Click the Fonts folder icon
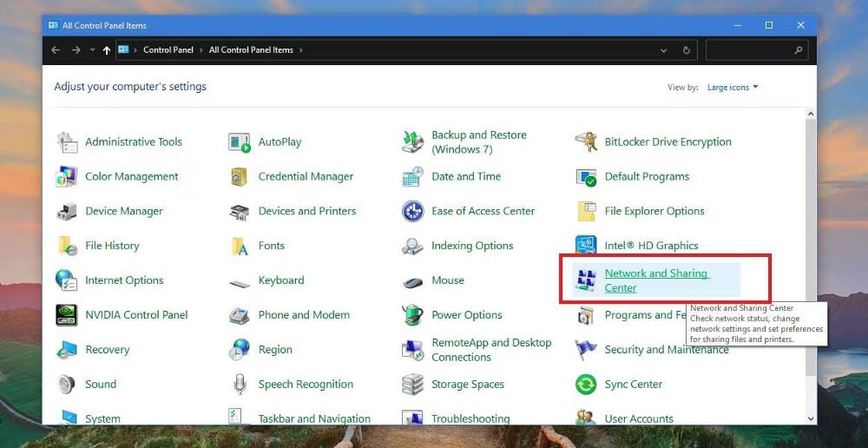This screenshot has width=868, height=448. (x=240, y=246)
